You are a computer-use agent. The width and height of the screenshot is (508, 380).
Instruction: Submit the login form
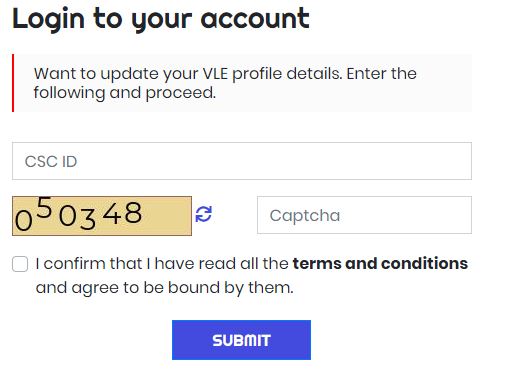click(241, 340)
